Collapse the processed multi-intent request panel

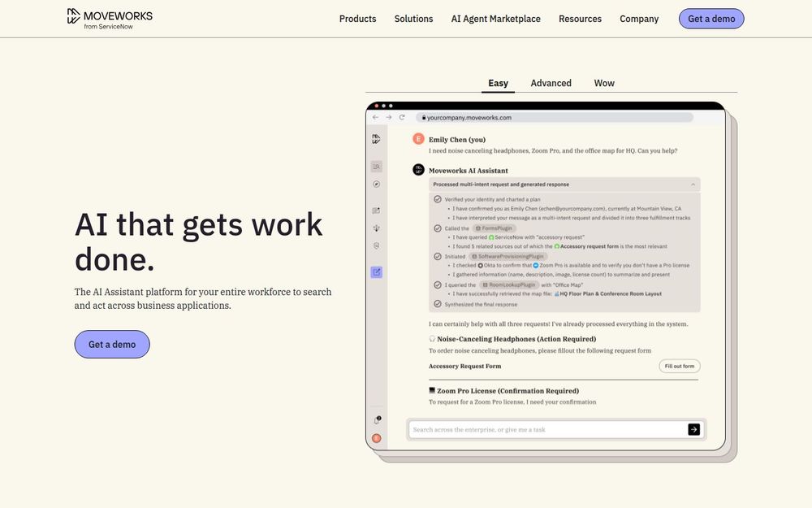[x=693, y=185]
